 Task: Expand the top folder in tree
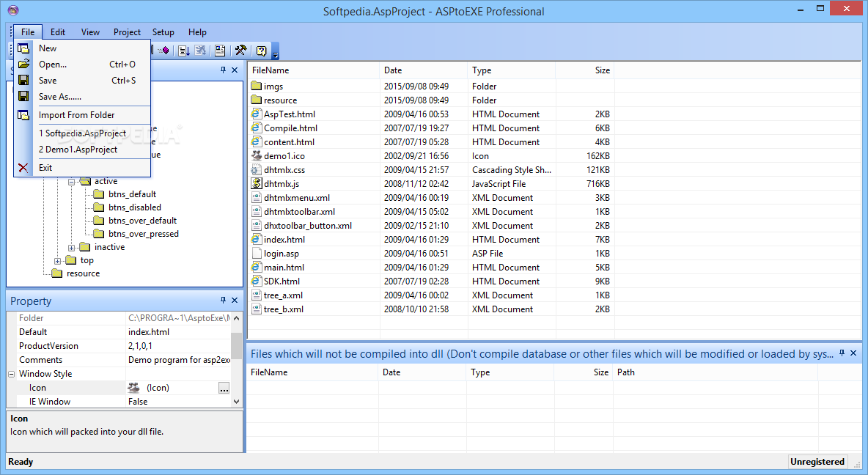(x=58, y=261)
